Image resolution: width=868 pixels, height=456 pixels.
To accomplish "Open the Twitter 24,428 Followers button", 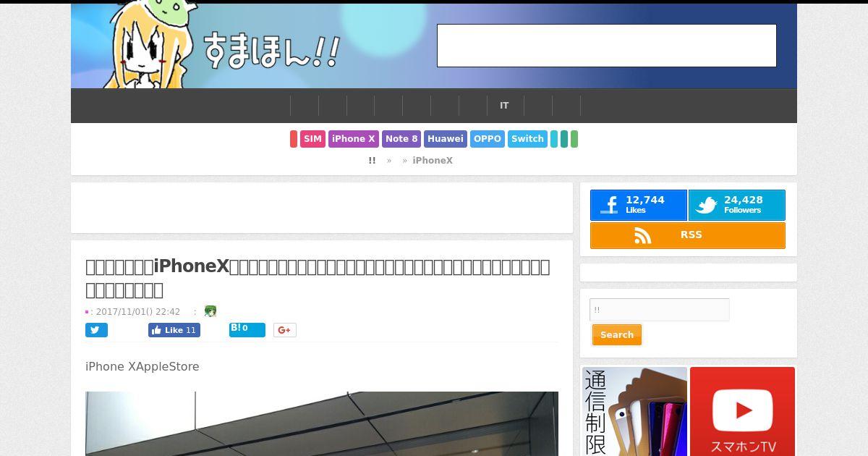I will click(x=736, y=206).
